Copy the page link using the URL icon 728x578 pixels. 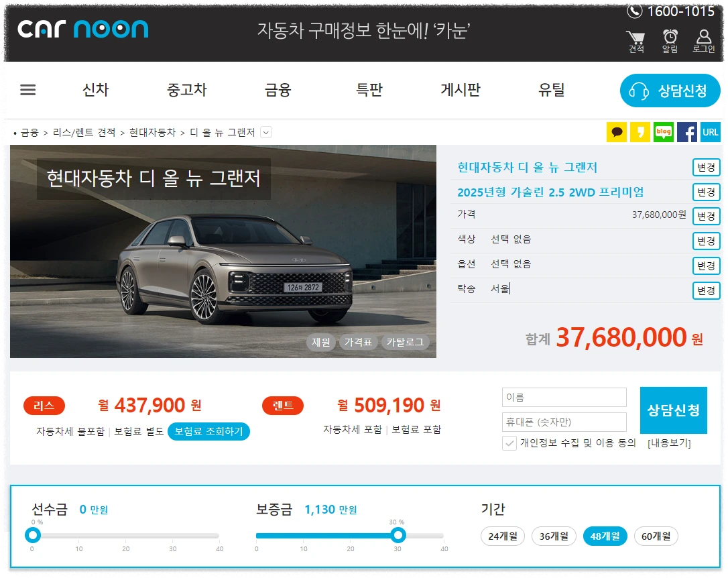pyautogui.click(x=710, y=132)
